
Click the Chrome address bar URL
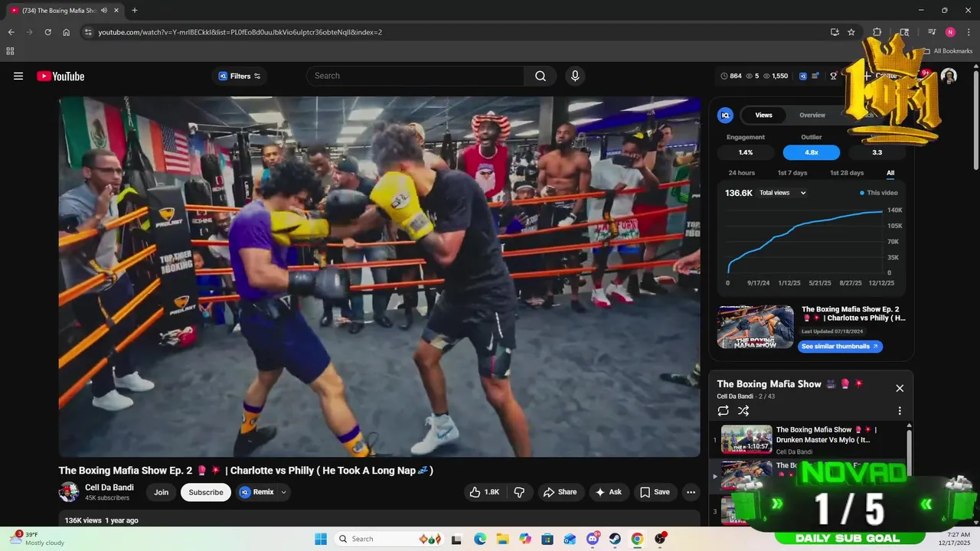[x=240, y=32]
